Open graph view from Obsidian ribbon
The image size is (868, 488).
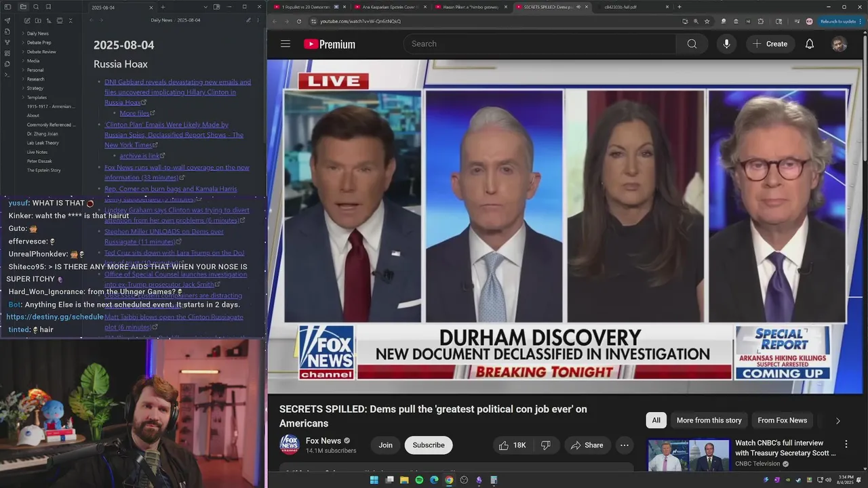tap(7, 42)
